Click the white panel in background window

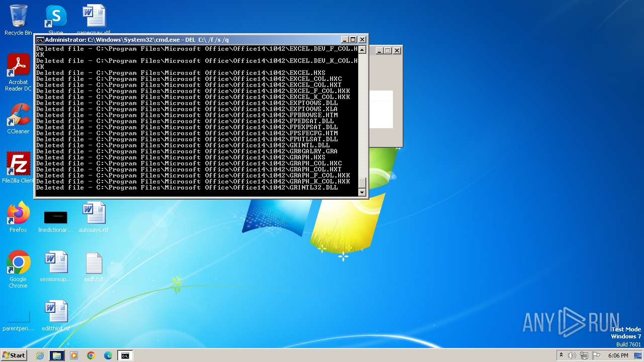click(x=381, y=109)
